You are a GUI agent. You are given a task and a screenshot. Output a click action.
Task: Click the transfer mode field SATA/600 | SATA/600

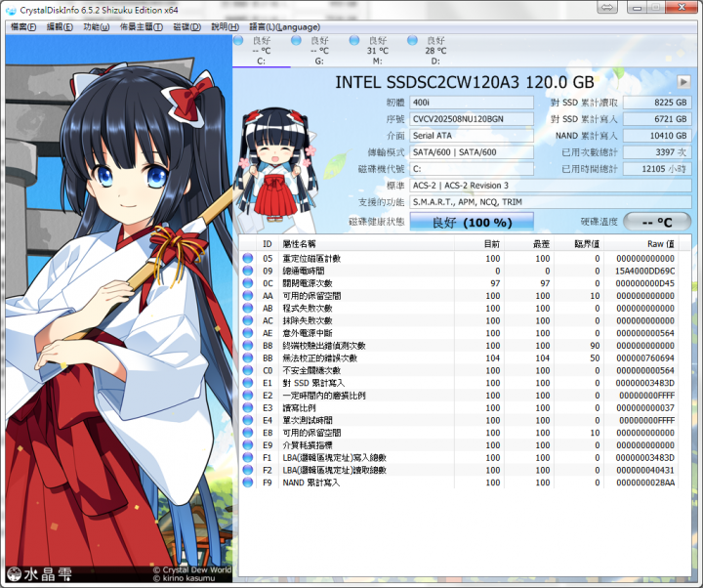pyautogui.click(x=472, y=152)
